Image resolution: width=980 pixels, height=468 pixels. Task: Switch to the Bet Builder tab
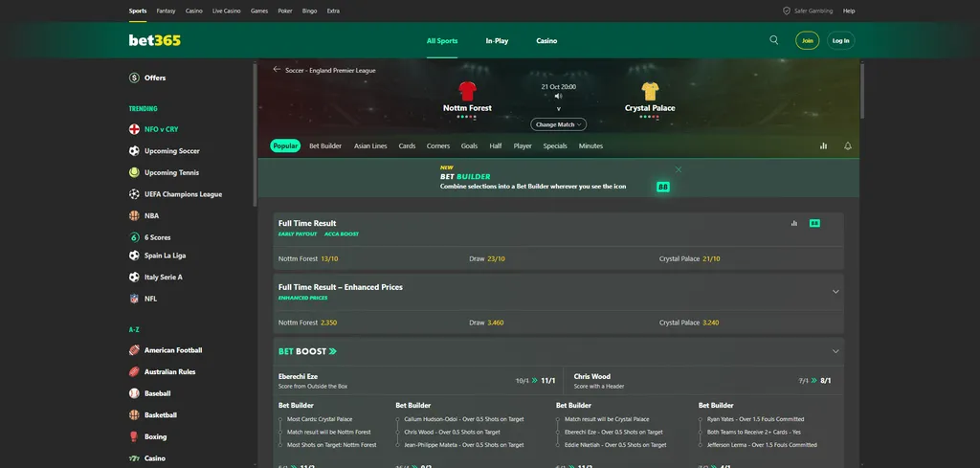pos(325,145)
